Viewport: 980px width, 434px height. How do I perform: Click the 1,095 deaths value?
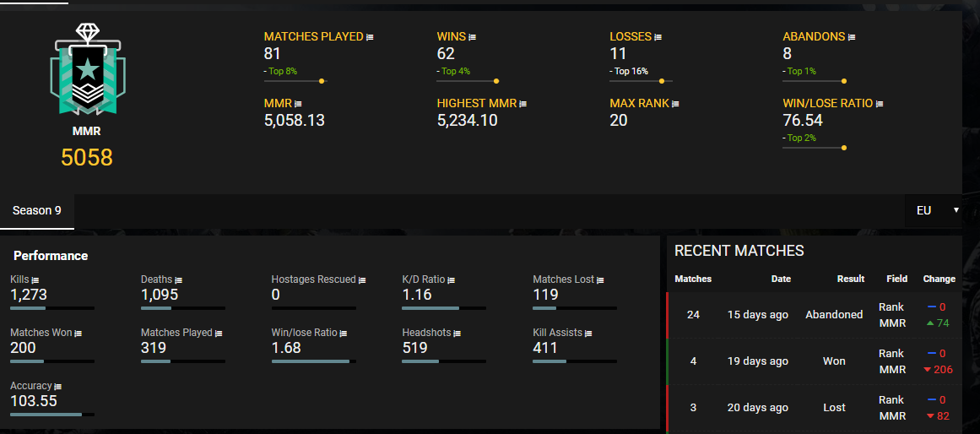160,295
